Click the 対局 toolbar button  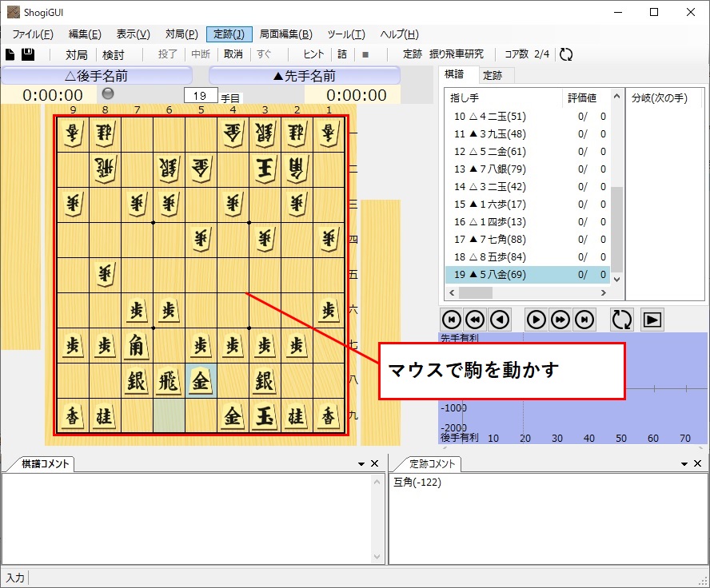point(77,55)
